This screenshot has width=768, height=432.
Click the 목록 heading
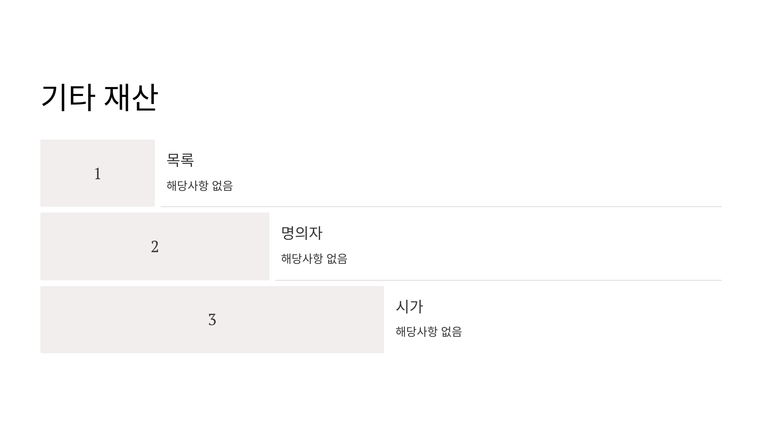[180, 160]
